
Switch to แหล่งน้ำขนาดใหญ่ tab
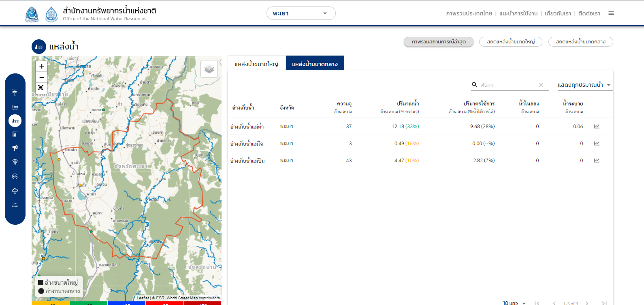[x=257, y=63]
